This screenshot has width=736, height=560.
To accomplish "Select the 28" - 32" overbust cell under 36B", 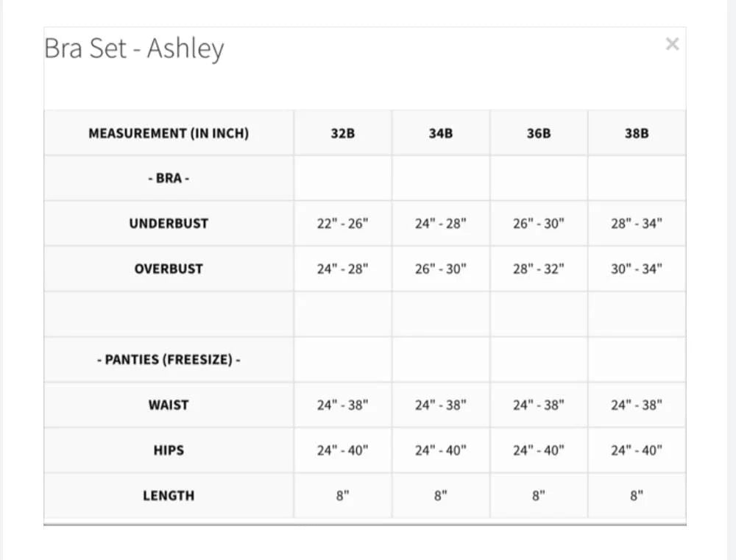I will (x=538, y=269).
